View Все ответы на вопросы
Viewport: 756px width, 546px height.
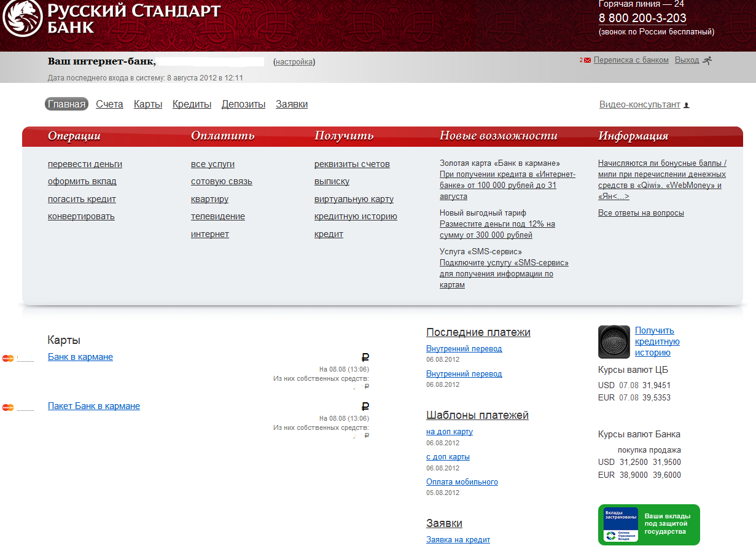point(641,213)
